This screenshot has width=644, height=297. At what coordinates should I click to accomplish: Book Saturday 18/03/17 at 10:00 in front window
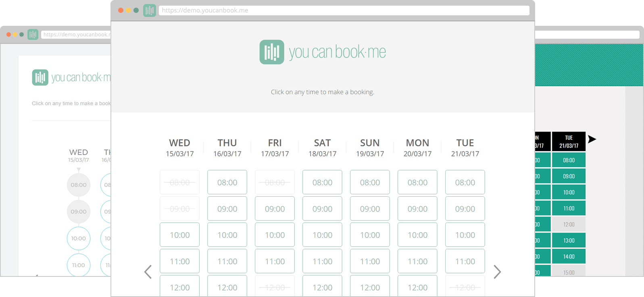coord(323,235)
